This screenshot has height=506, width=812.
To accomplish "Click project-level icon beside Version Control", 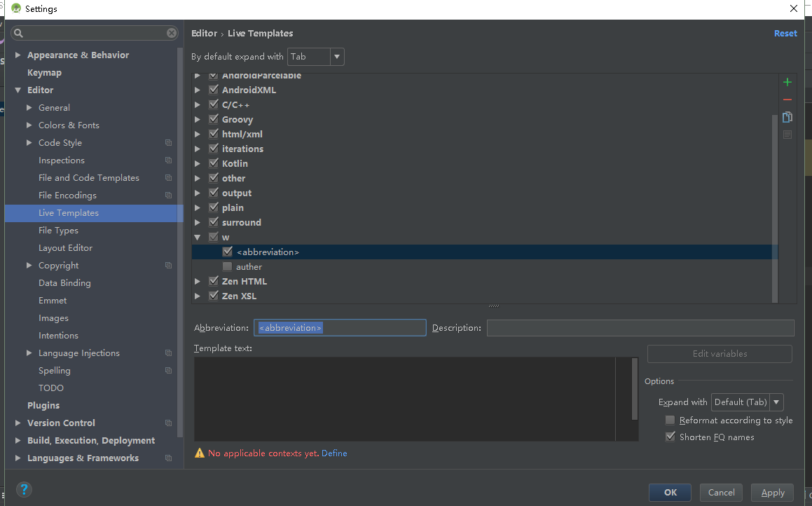I will click(168, 423).
